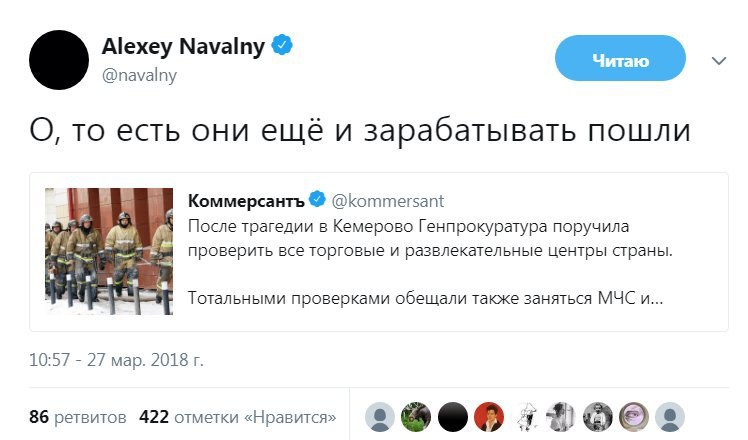
Task: Click the @navalny handle
Action: click(x=139, y=75)
